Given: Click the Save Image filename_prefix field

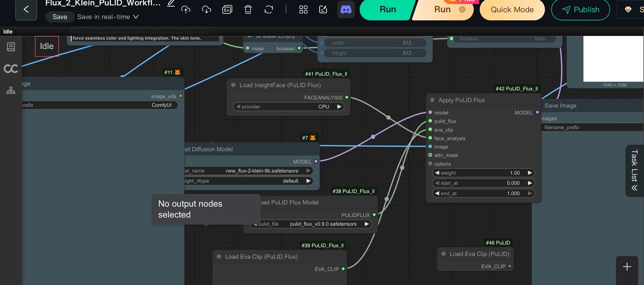Looking at the screenshot, I should click(593, 127).
